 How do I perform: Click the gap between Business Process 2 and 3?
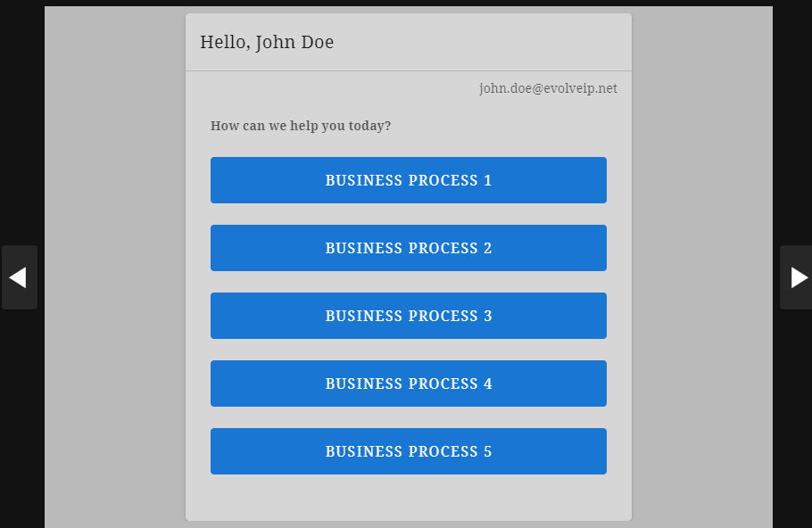click(408, 282)
